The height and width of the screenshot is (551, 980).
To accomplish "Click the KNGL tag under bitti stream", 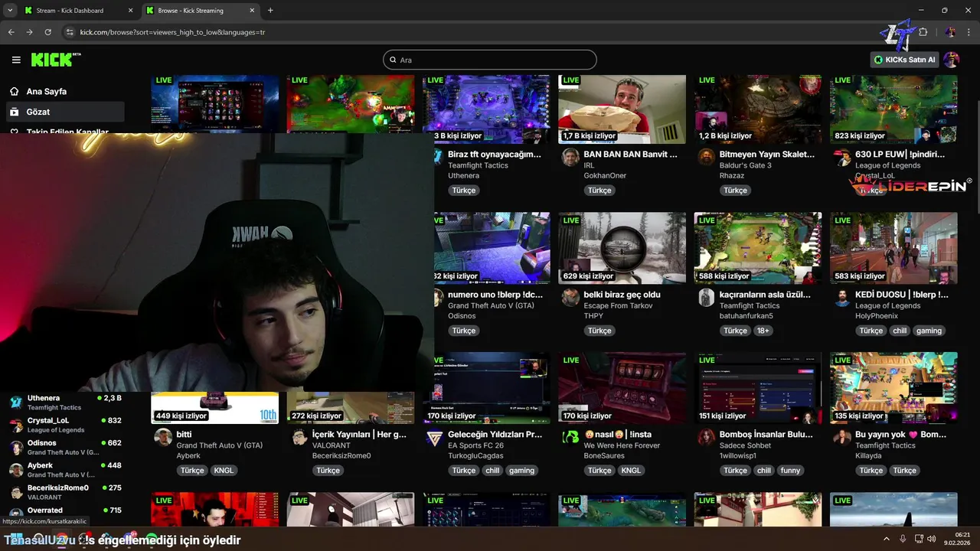I will [224, 471].
